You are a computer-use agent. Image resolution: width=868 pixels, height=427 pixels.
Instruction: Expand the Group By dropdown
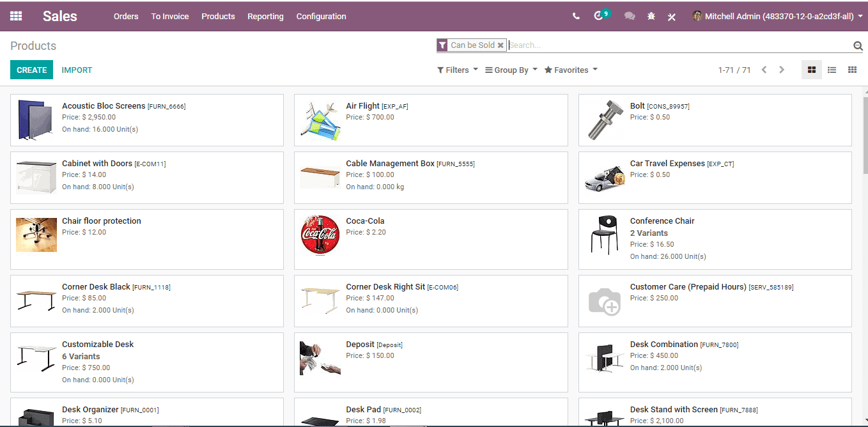511,70
